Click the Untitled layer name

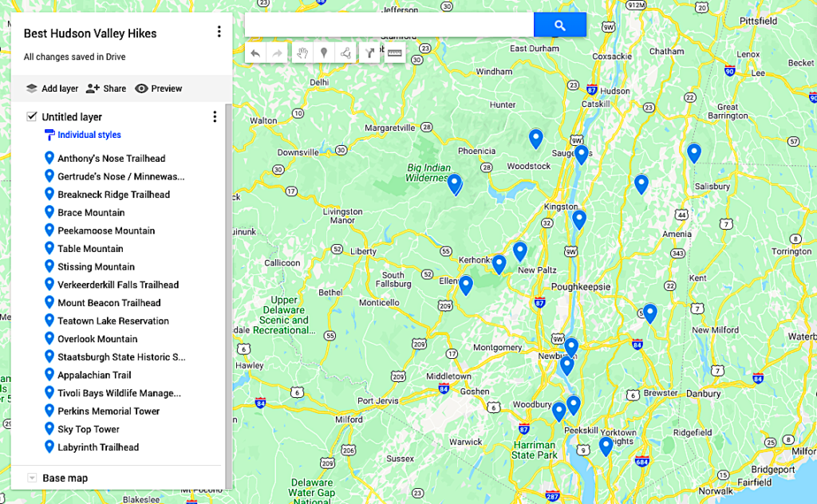(72, 116)
